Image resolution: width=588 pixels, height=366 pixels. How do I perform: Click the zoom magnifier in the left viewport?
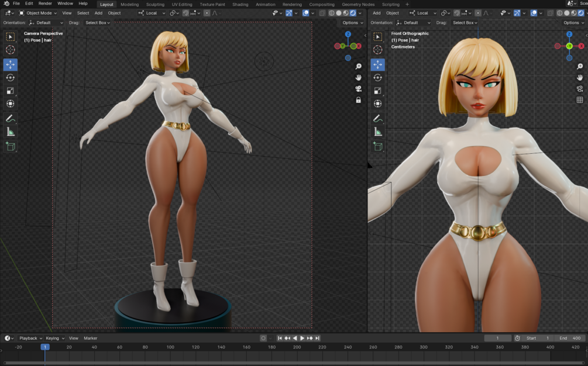point(359,66)
